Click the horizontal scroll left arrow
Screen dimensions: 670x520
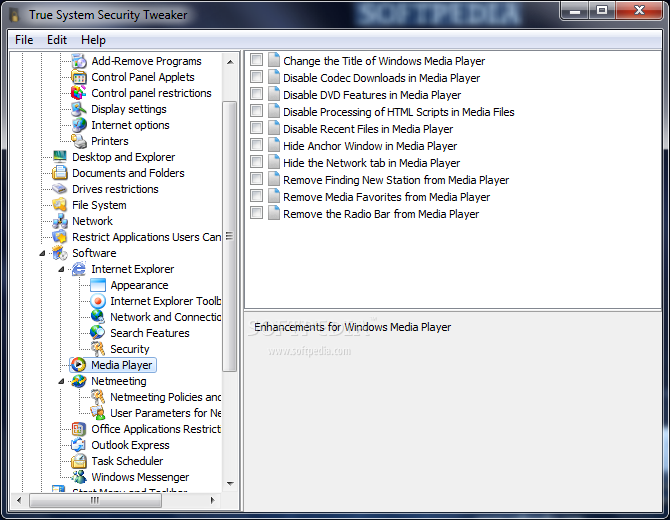pos(19,500)
